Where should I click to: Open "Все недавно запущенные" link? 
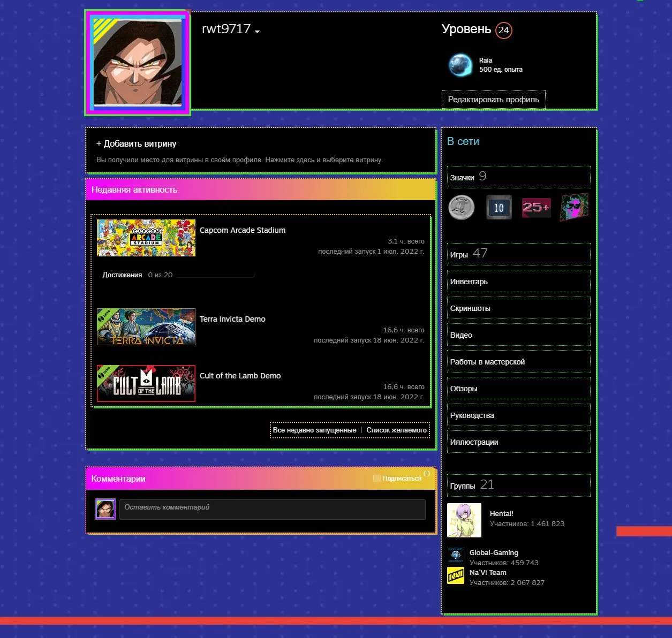(x=314, y=430)
